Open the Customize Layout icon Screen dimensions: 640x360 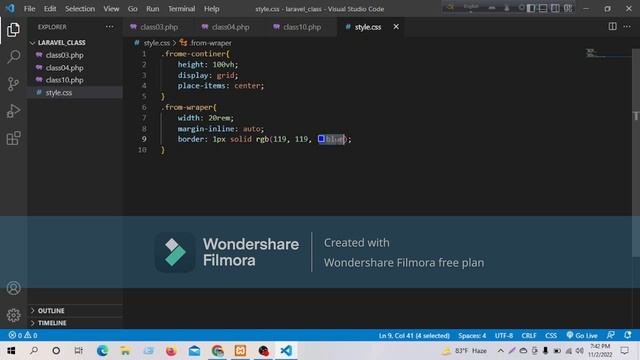click(568, 8)
